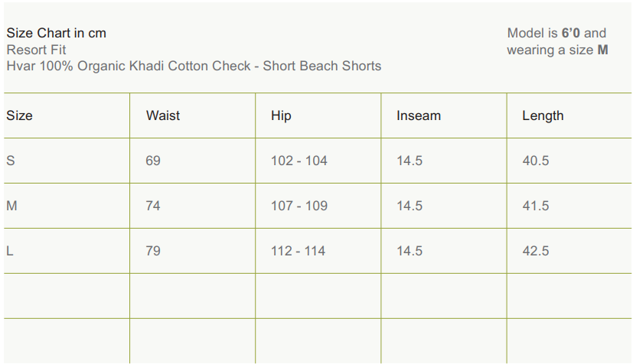Click the size S row label
This screenshot has height=364, width=633.
point(11,161)
